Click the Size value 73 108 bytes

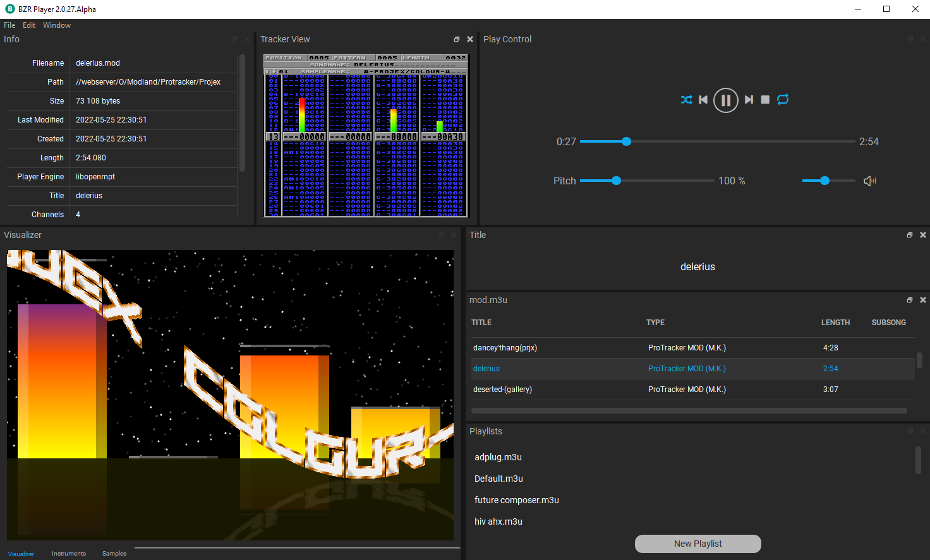[98, 101]
